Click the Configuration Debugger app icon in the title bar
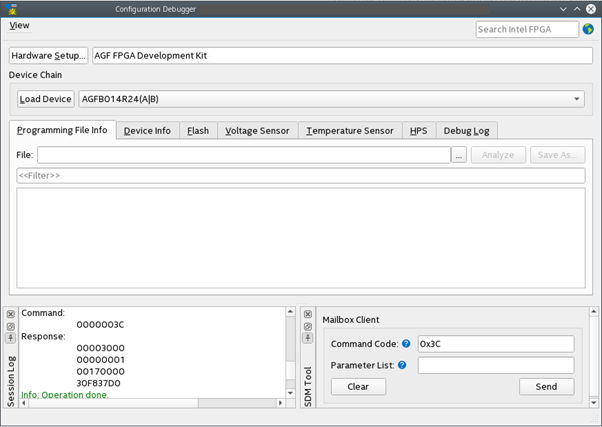602x427 pixels. (x=12, y=9)
